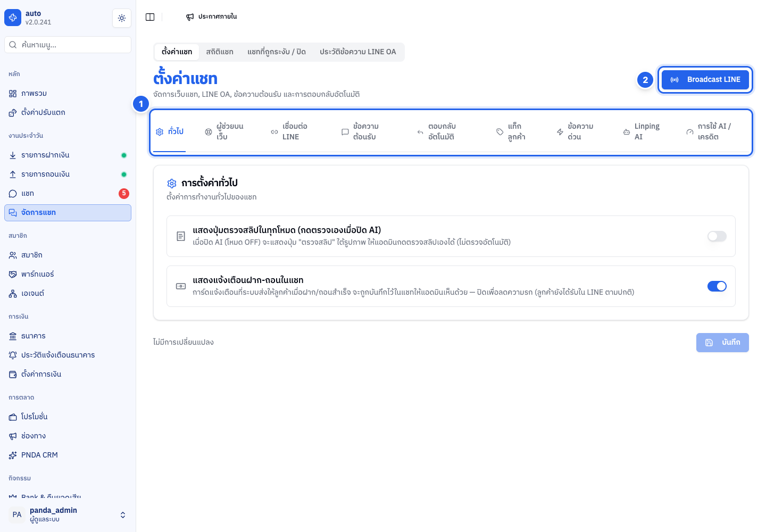Click the search magnifier icon in sidebar
The width and height of the screenshot is (766, 532).
coord(13,45)
